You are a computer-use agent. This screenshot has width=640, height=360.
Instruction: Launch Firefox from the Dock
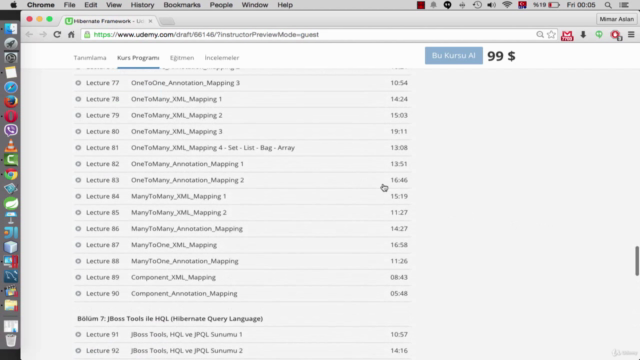[x=11, y=101]
